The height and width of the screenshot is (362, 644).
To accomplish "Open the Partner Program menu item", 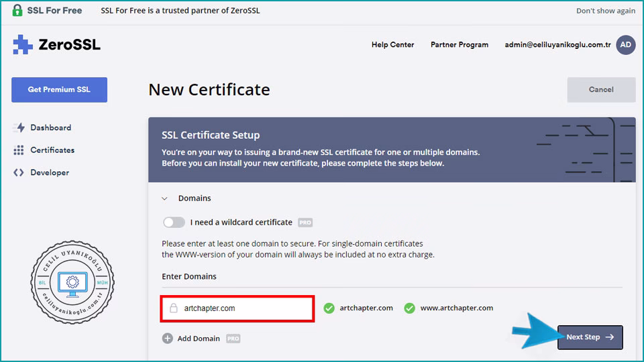I will [460, 45].
